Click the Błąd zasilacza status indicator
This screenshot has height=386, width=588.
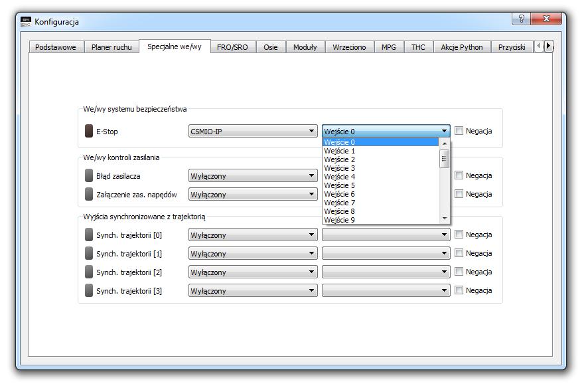point(89,175)
